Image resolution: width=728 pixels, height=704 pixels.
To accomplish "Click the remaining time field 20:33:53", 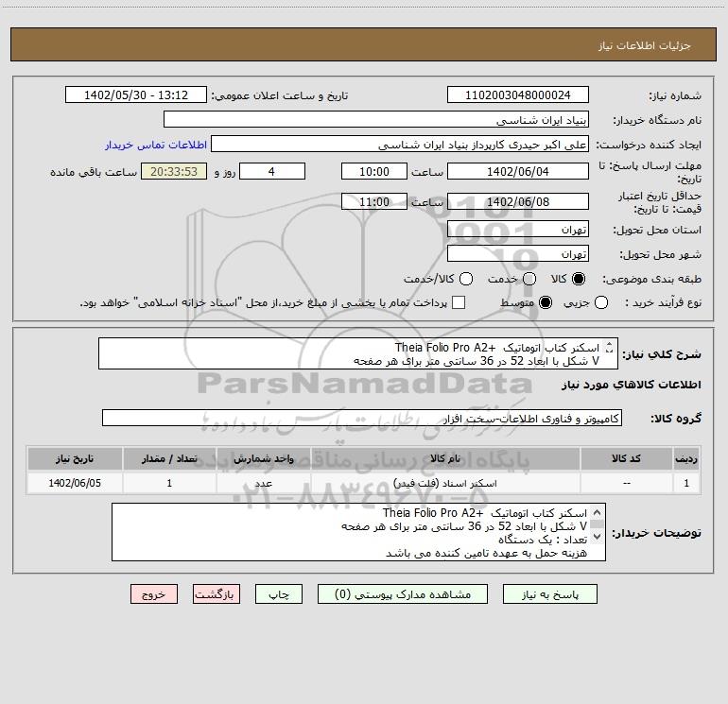I will coord(174,171).
